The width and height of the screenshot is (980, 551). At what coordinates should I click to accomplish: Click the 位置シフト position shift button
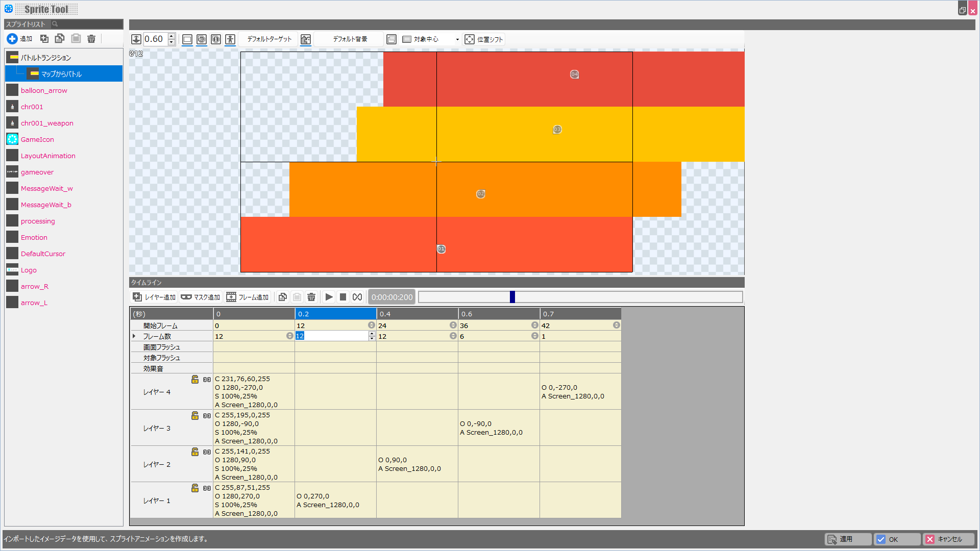click(x=484, y=39)
